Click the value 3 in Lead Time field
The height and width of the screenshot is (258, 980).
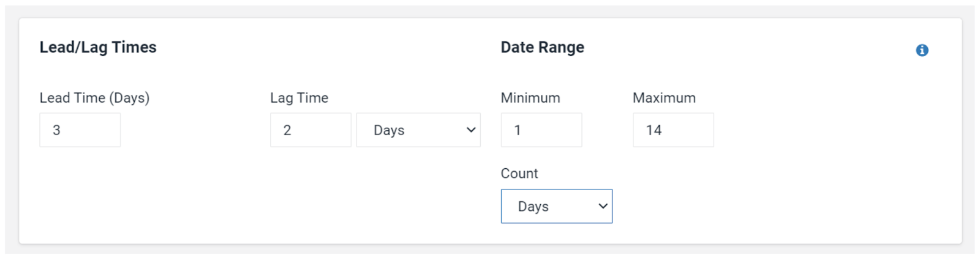[56, 130]
